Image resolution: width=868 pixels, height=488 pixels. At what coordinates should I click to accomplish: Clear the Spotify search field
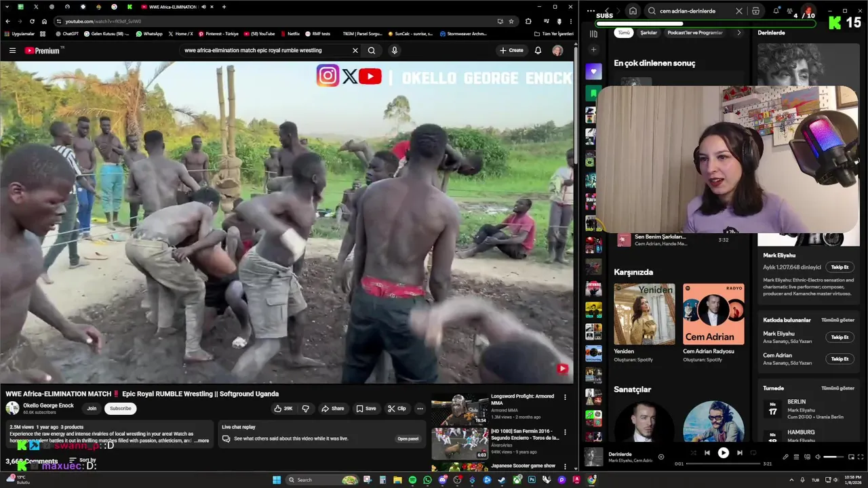pos(739,11)
